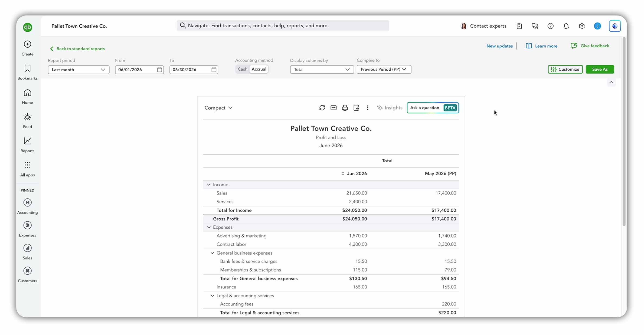644x335 pixels.
Task: Open Report period Last month dropdown
Action: (x=79, y=70)
